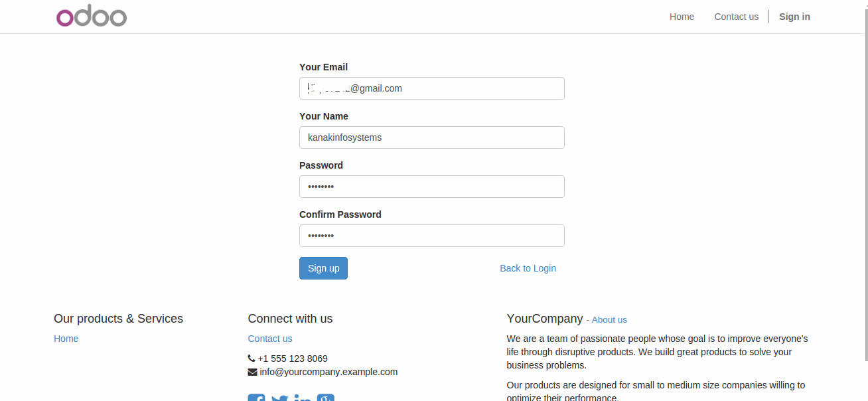This screenshot has height=401, width=868.
Task: Focus the Your Email input field
Action: tap(432, 88)
